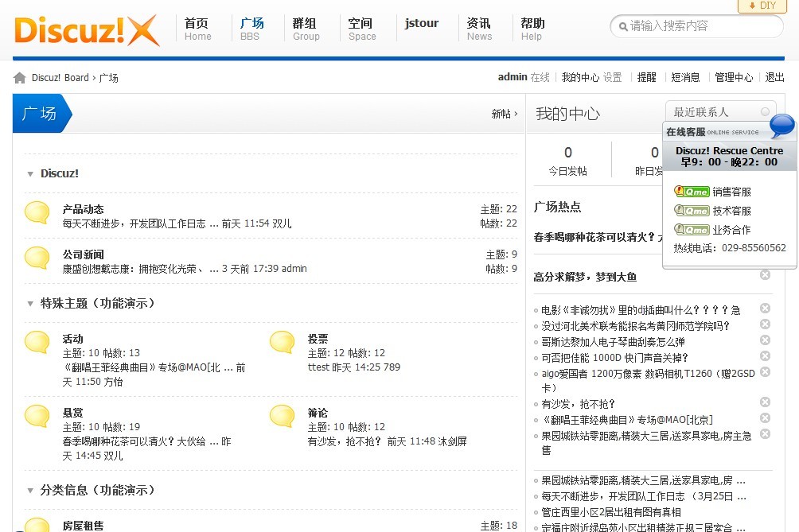Image resolution: width=799 pixels, height=532 pixels.
Task: Open the 资讯 News navigation tab
Action: point(479,29)
